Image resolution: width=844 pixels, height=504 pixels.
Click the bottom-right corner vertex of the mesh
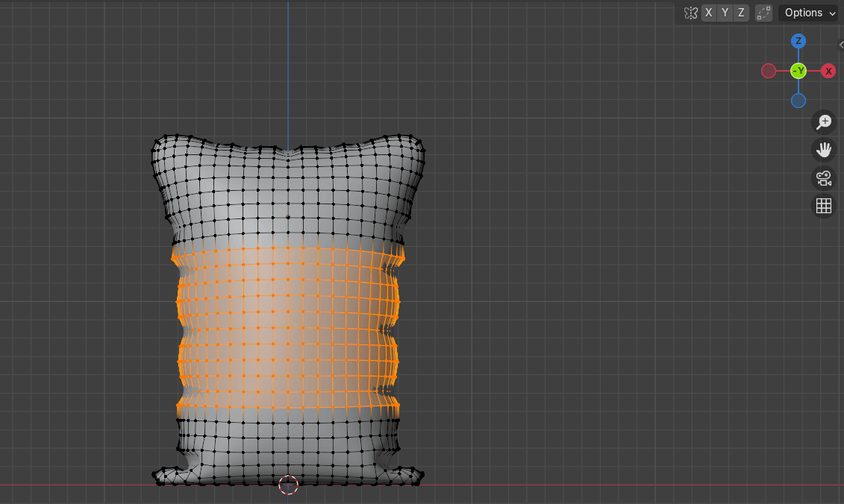click(422, 474)
